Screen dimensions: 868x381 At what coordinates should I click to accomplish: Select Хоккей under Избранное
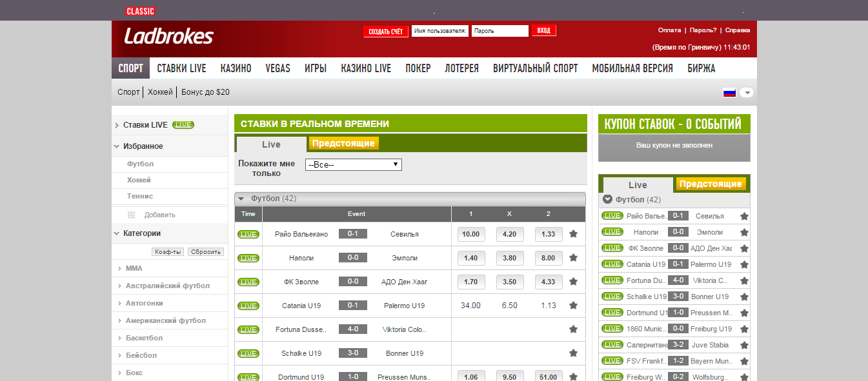coord(139,180)
